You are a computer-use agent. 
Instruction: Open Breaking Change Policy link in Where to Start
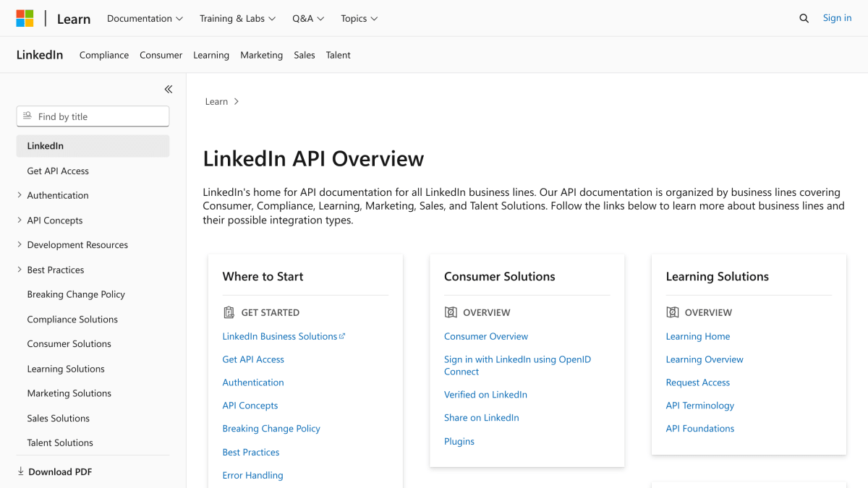click(271, 429)
